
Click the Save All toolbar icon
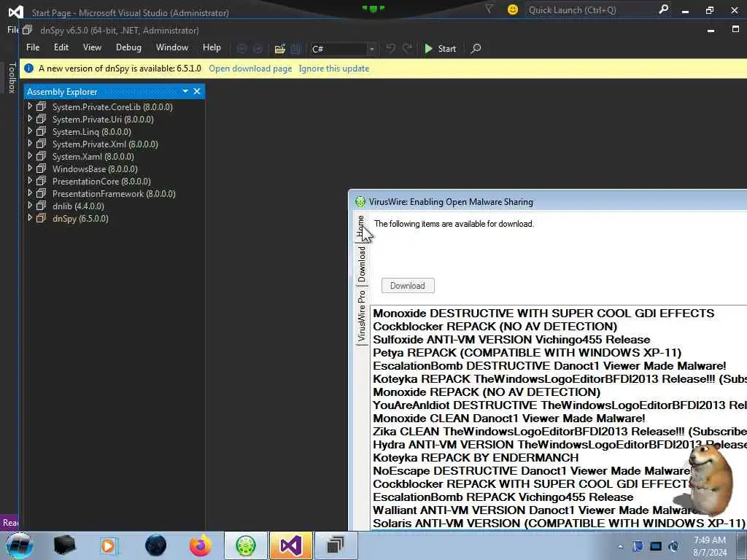tap(295, 49)
